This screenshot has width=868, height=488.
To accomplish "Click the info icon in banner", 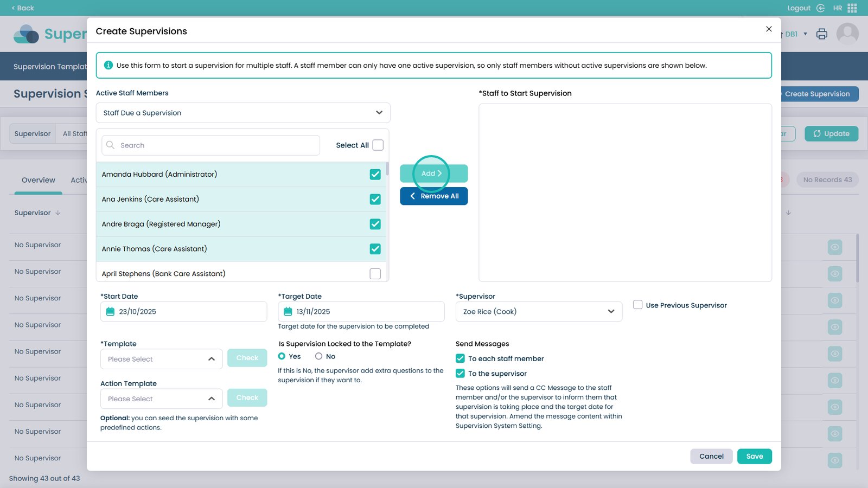I will click(108, 65).
